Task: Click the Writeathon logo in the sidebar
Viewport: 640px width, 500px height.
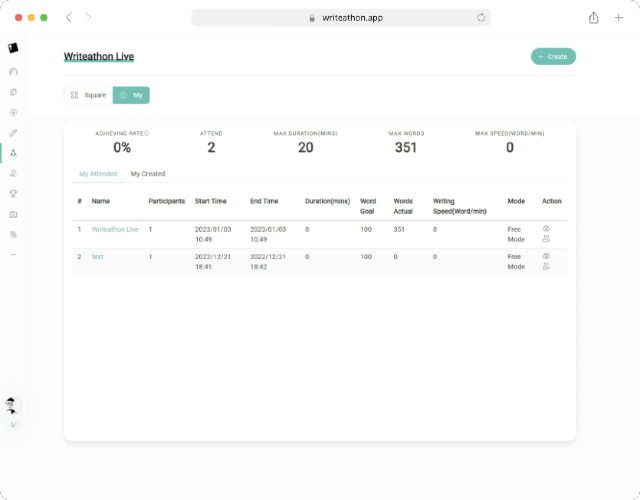Action: coord(13,48)
